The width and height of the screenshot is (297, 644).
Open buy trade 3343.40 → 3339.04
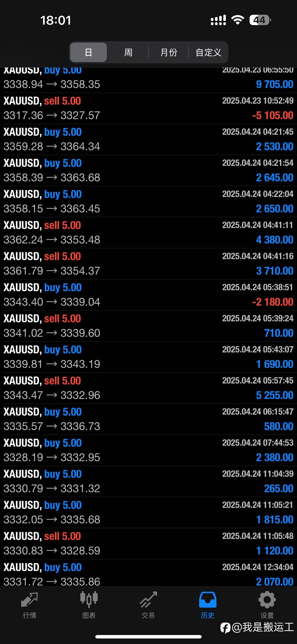coord(148,295)
